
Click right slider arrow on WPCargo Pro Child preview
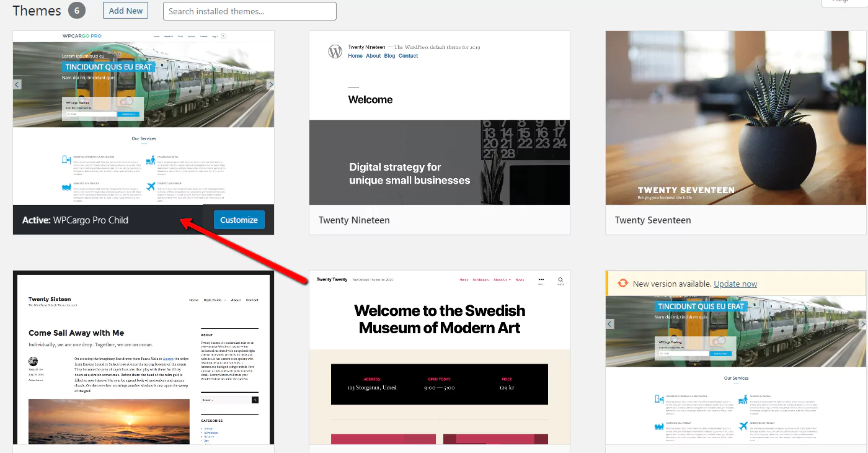click(270, 84)
